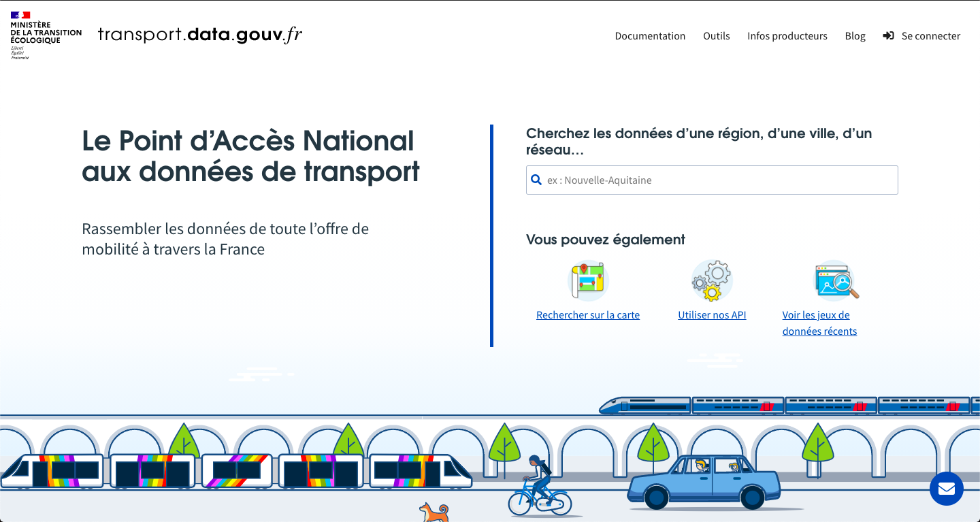The image size is (980, 522).
Task: Click the magnifier icon in the search box
Action: pos(536,180)
